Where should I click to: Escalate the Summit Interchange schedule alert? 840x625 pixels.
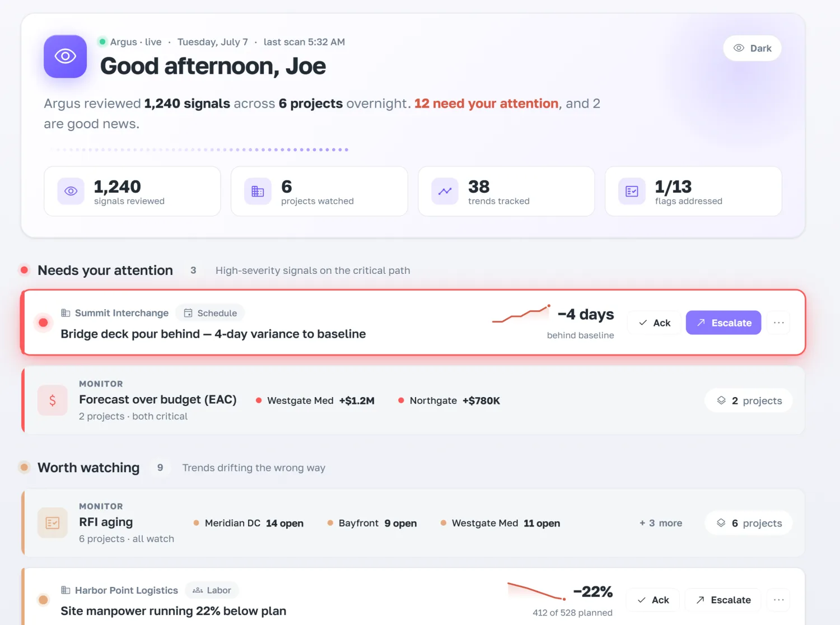pyautogui.click(x=724, y=323)
